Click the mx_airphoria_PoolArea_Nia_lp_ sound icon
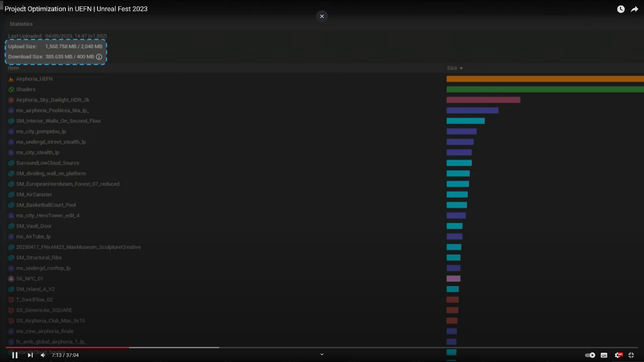Image resolution: width=644 pixels, height=362 pixels. point(11,111)
